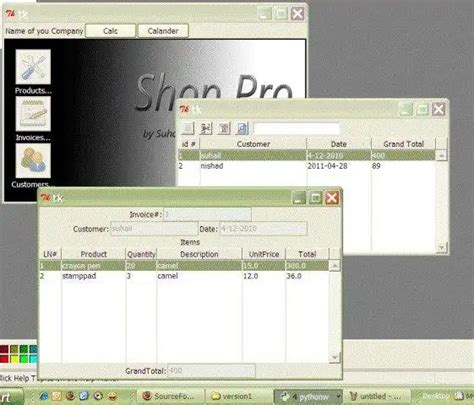
Task: Click the white disc quick launch icon
Action: pyautogui.click(x=98, y=396)
